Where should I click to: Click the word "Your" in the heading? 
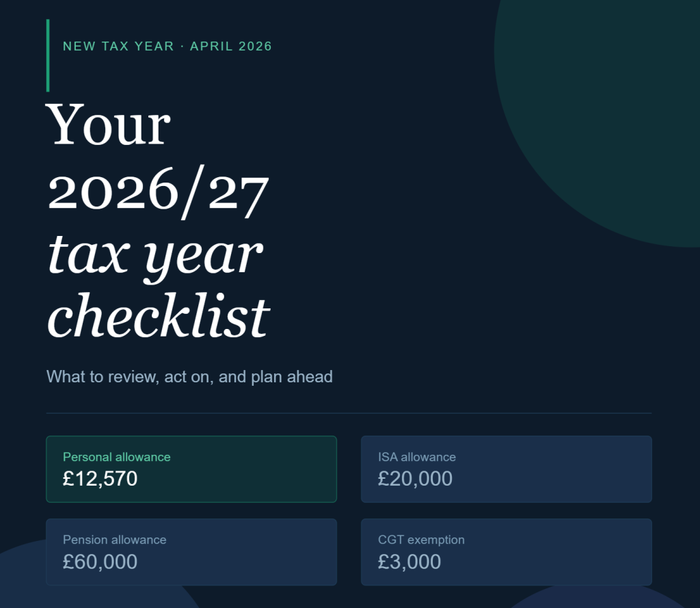coord(108,124)
